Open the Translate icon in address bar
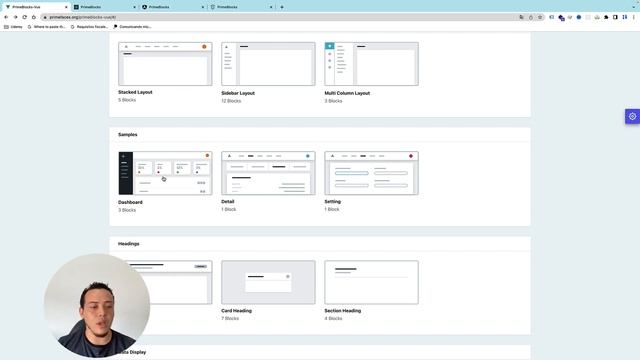 pos(521,17)
